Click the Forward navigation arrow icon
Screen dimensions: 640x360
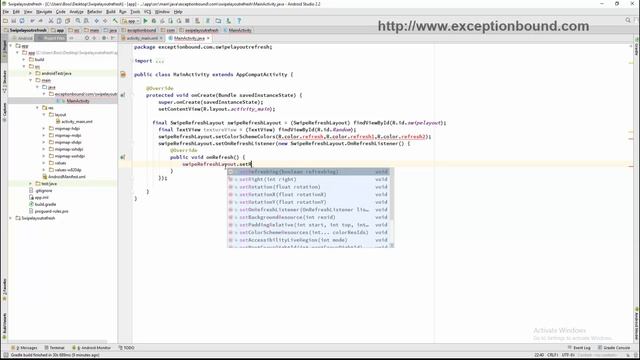[x=105, y=20]
